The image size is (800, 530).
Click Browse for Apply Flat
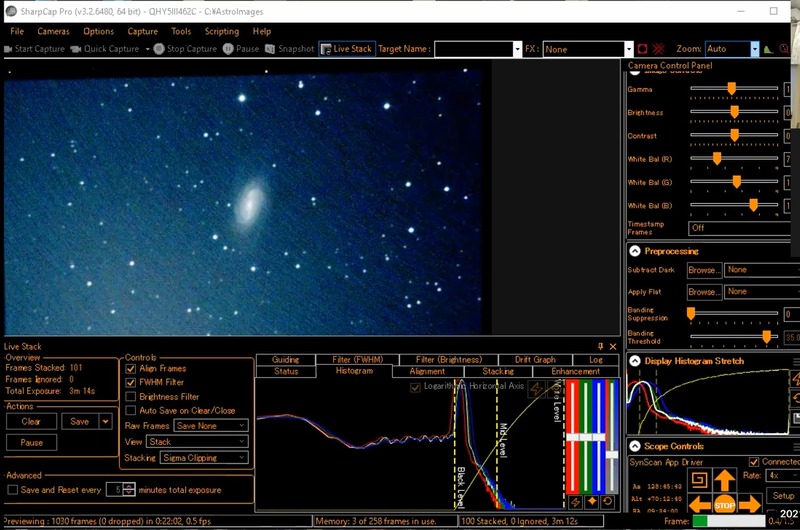click(704, 292)
